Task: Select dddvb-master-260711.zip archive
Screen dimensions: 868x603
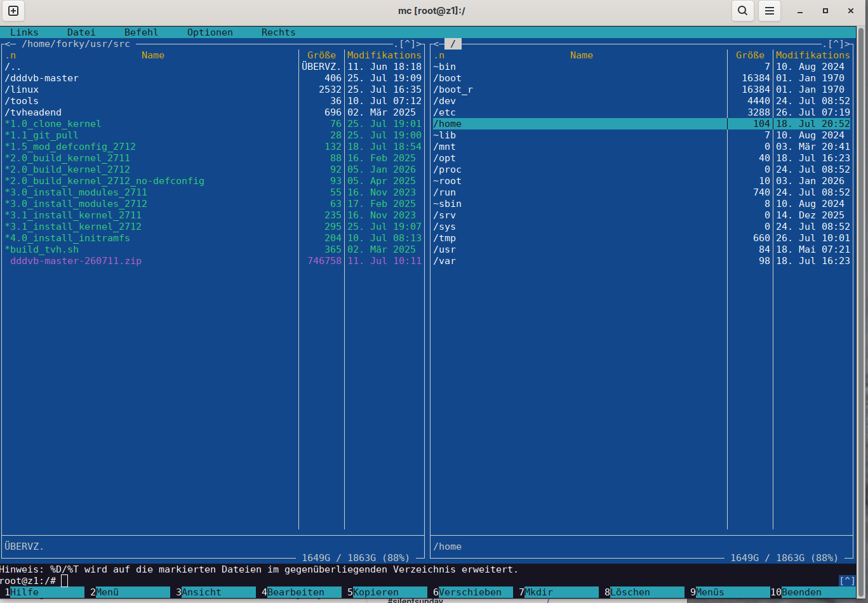Action: (x=213, y=261)
